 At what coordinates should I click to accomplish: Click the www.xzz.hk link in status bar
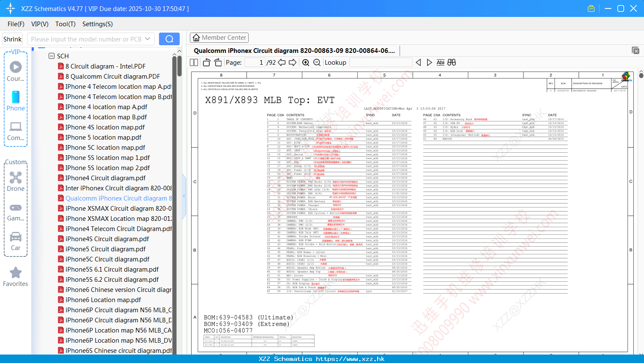tap(350, 359)
